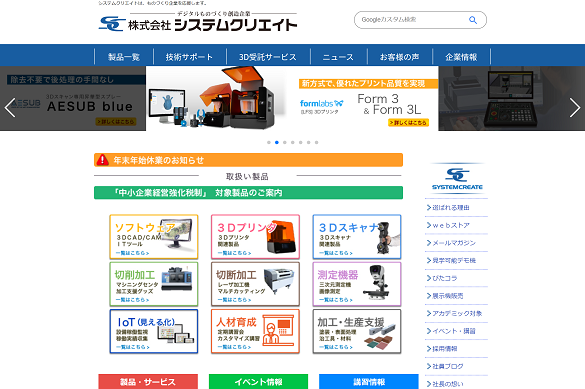Click the System Create company logo in header
585x389 pixels.
198,22
